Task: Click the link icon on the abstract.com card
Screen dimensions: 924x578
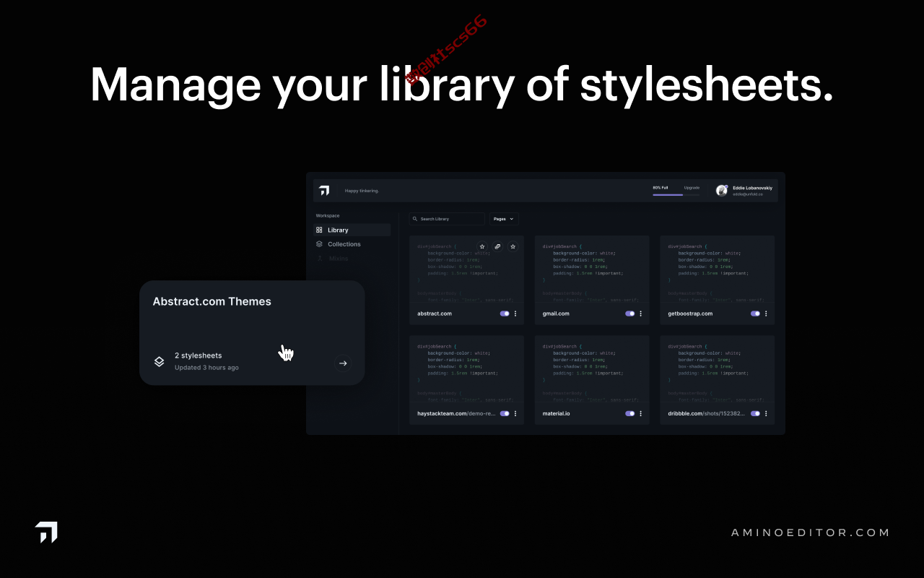Action: pyautogui.click(x=497, y=246)
